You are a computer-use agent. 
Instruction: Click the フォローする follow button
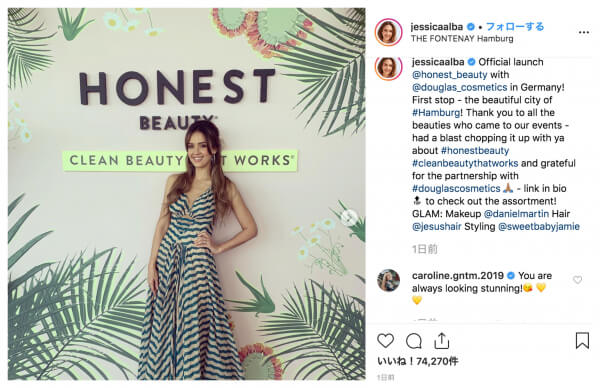pyautogui.click(x=515, y=26)
